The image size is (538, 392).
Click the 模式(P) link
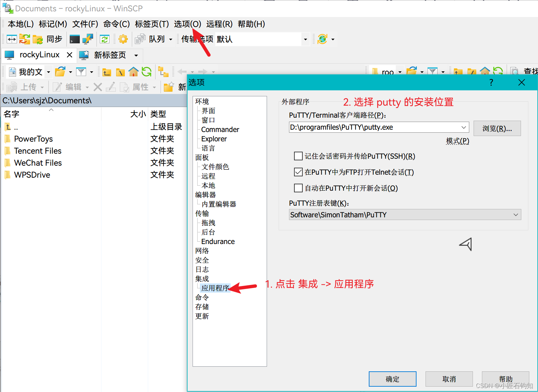click(458, 141)
